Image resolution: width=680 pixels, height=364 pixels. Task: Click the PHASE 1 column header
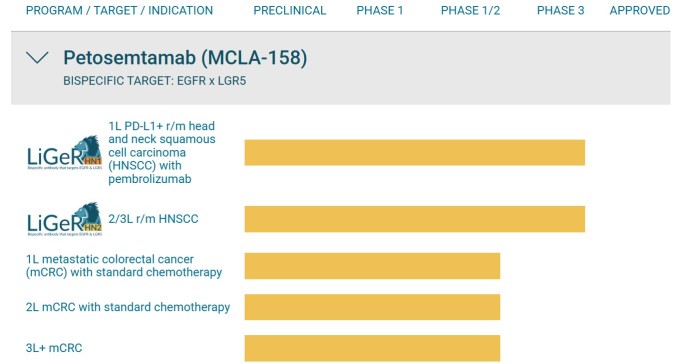(x=380, y=10)
